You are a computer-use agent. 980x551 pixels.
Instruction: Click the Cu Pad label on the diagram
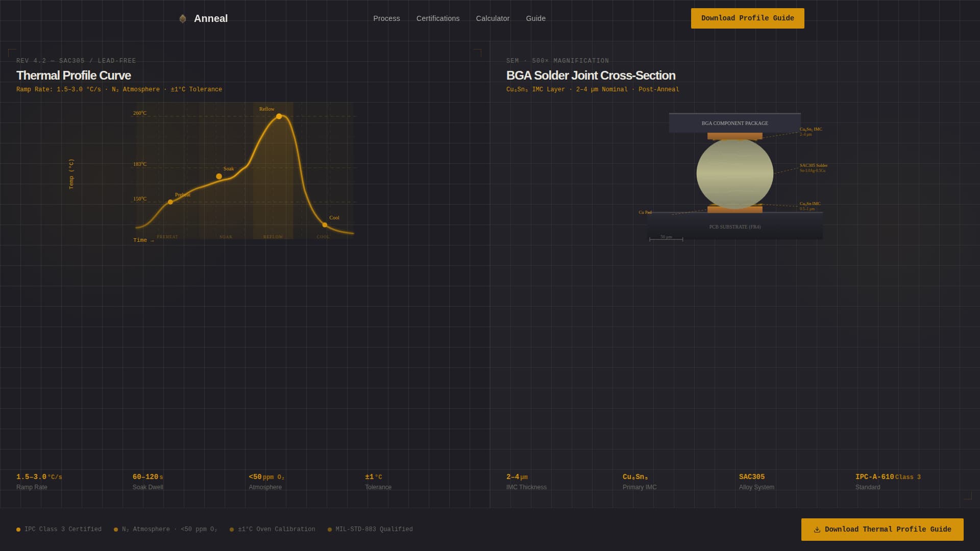pos(645,212)
